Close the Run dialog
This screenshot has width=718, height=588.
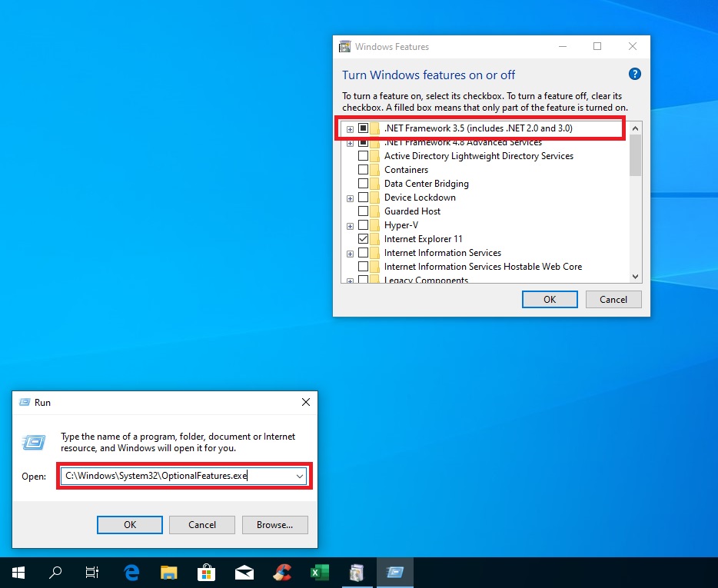point(306,402)
